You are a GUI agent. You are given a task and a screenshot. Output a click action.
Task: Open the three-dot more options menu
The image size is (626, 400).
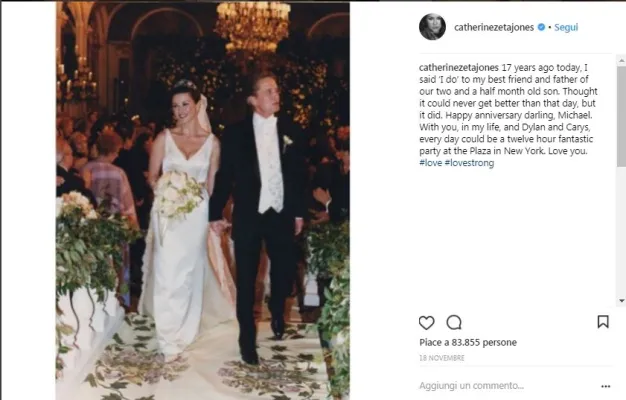coord(605,386)
